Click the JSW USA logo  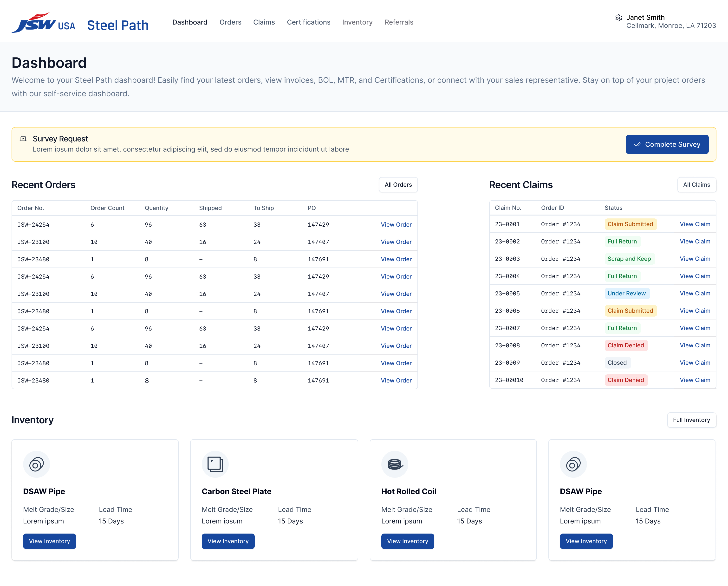coord(43,23)
